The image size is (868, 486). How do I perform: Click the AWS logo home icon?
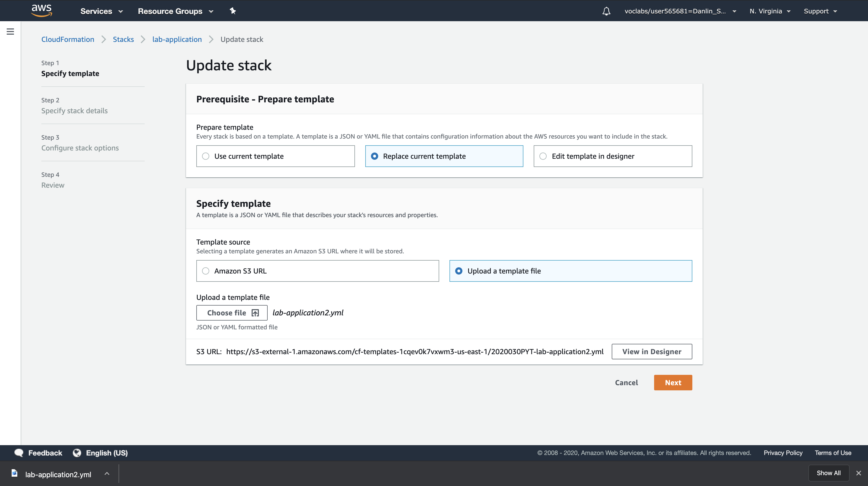point(41,10)
